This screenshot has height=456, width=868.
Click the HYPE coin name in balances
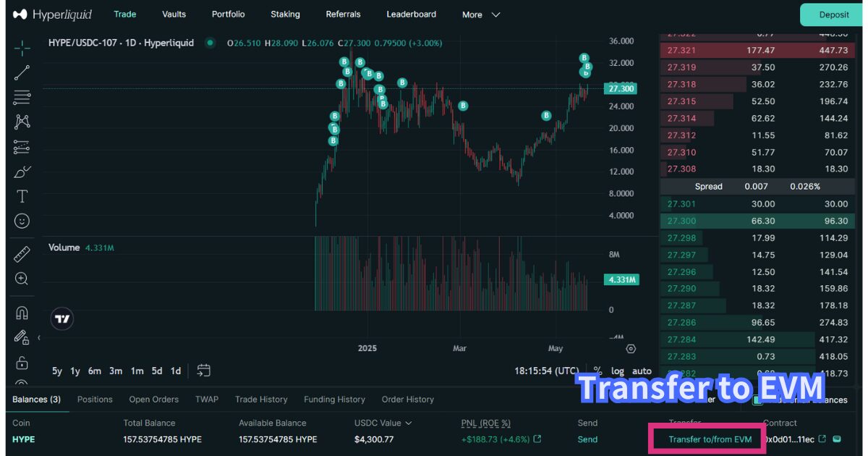(x=23, y=439)
